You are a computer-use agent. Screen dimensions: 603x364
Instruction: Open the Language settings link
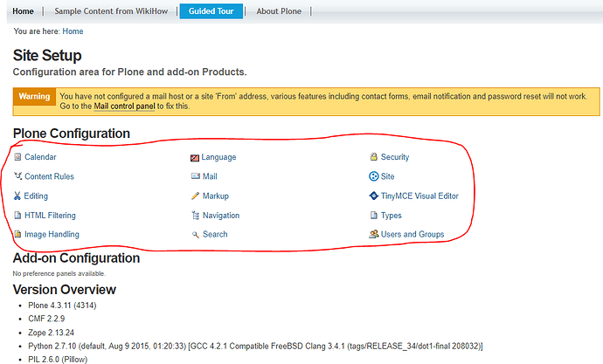218,157
